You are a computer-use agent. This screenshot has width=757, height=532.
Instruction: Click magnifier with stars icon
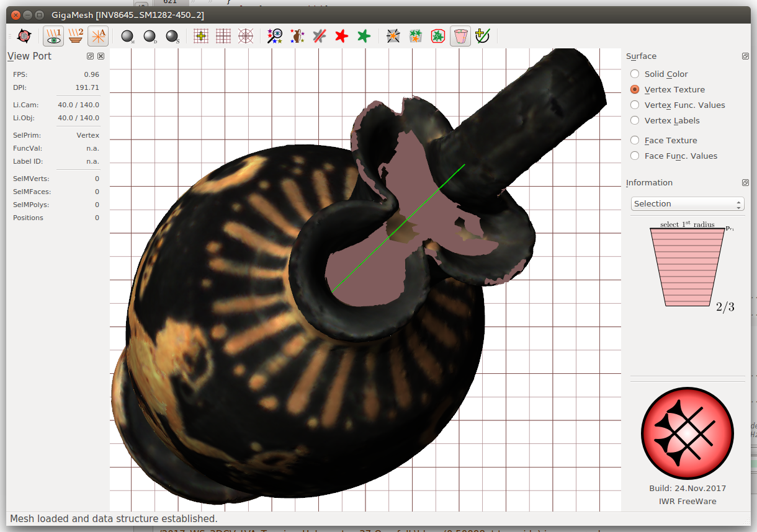(275, 37)
